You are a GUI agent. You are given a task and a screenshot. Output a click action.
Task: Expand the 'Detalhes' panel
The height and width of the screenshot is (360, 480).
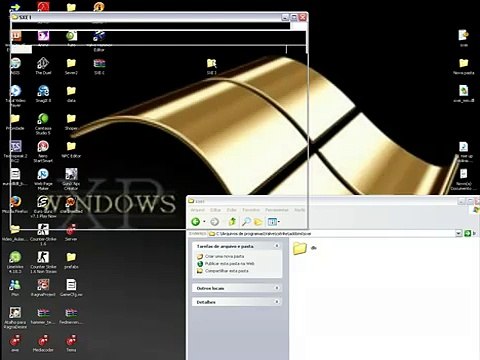pos(277,302)
